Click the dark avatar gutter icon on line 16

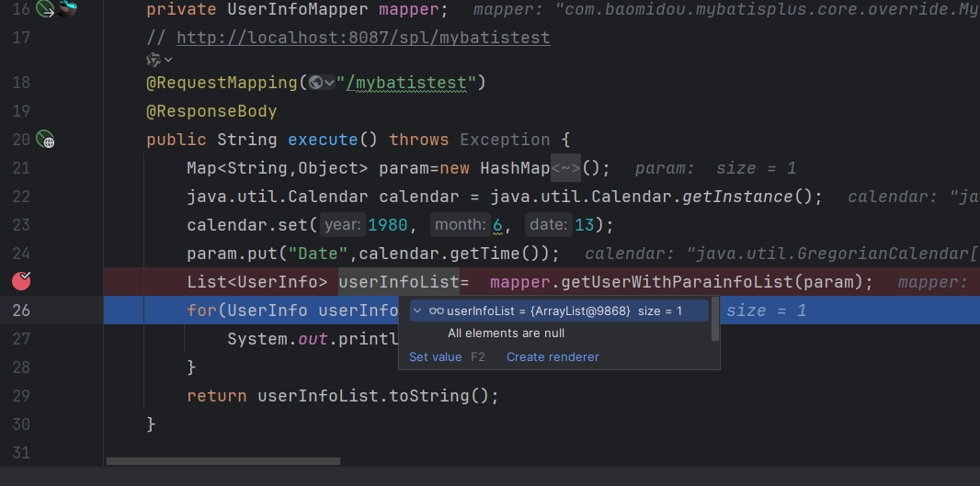68,10
